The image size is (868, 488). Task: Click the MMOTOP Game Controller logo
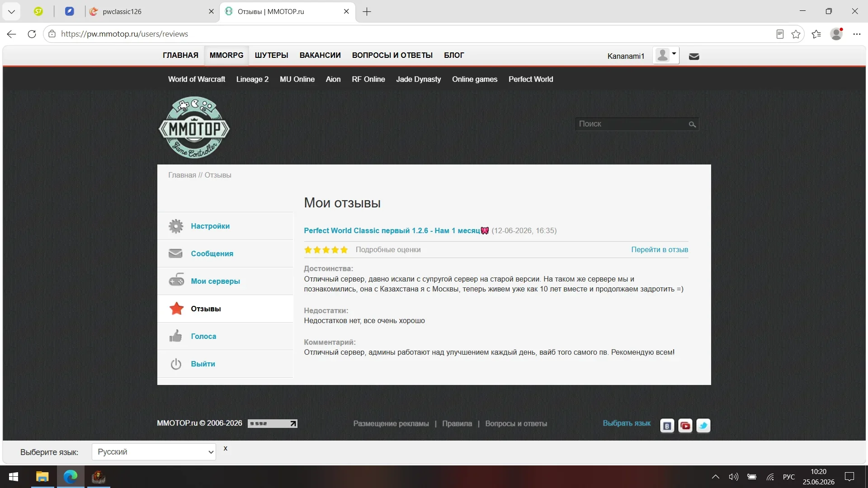[x=194, y=127]
